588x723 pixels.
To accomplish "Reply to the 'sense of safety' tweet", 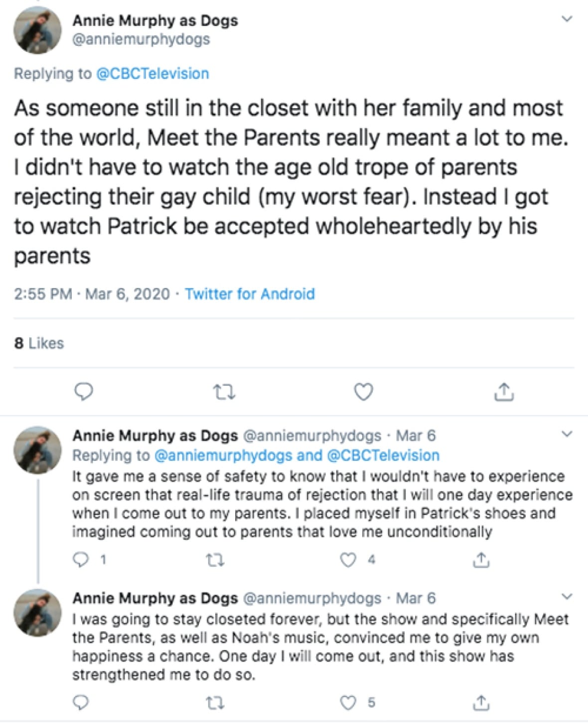I will (81, 560).
